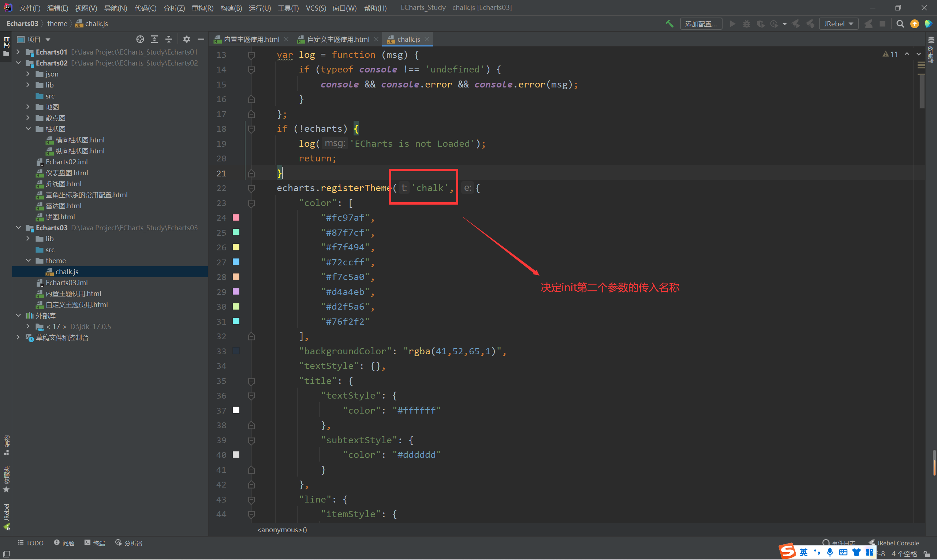Toggle Sogou IME punctuation mode
The width and height of the screenshot is (937, 560).
pos(817,552)
